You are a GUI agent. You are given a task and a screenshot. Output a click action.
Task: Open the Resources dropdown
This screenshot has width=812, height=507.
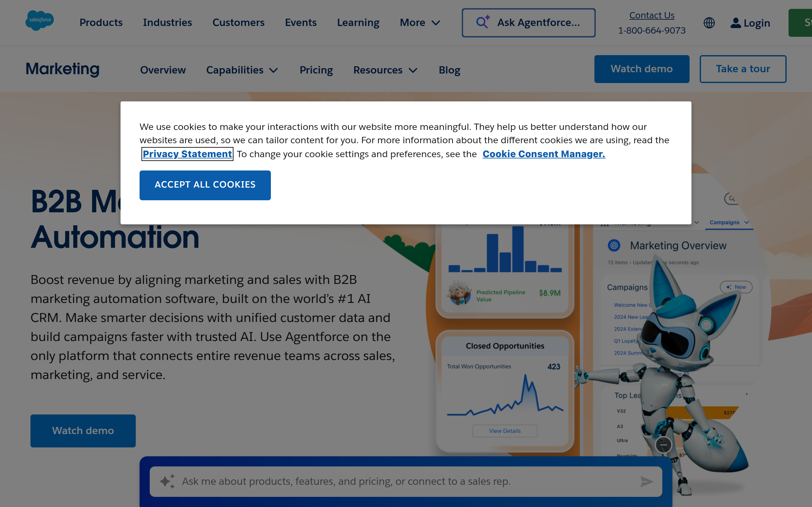(x=385, y=70)
